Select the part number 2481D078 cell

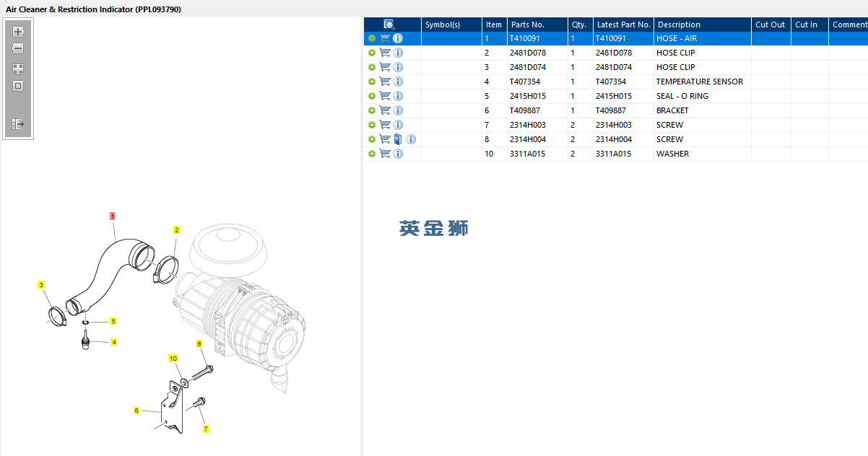(528, 53)
